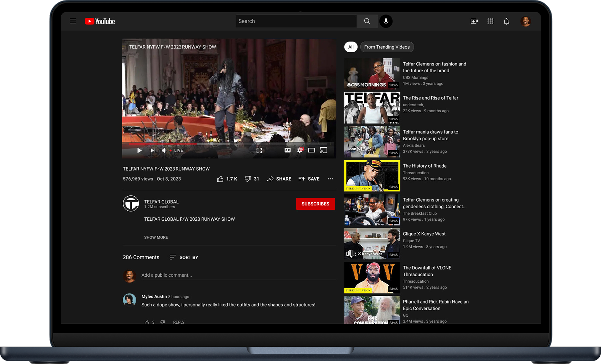Open the YouTube apps grid icon
Image resolution: width=601 pixels, height=364 pixels.
490,21
